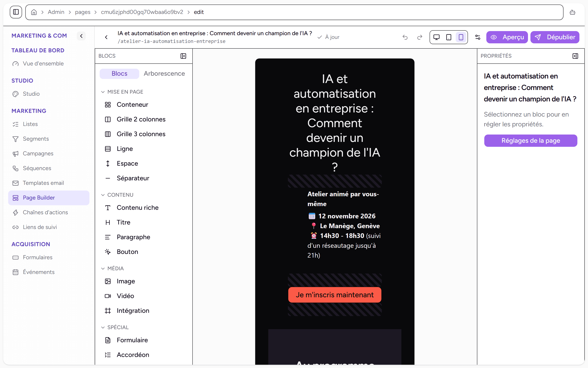Redo the last change
Image resolution: width=588 pixels, height=368 pixels.
coord(420,37)
